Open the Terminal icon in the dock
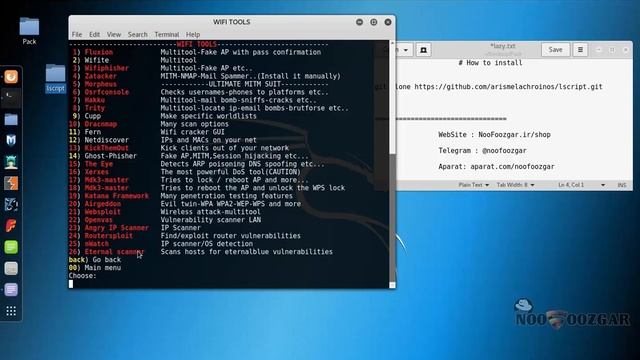The width and height of the screenshot is (640, 360). 11,98
